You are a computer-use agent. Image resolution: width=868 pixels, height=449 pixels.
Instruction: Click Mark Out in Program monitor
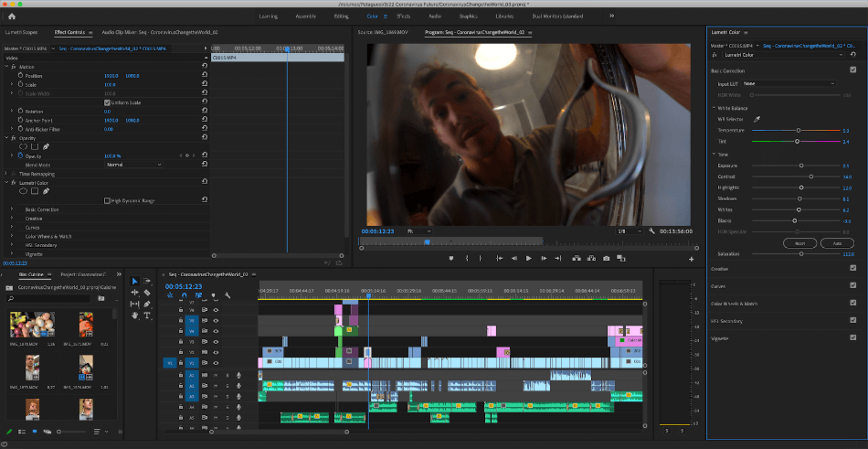tap(480, 258)
